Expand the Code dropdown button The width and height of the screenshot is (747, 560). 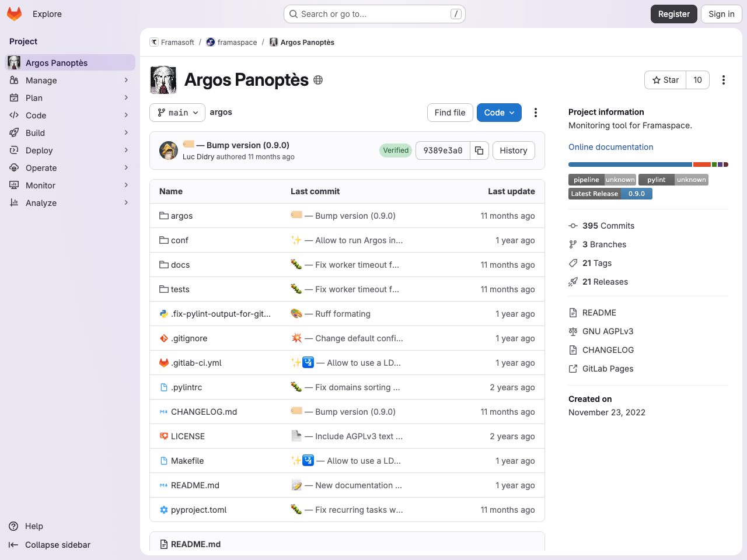pos(499,113)
